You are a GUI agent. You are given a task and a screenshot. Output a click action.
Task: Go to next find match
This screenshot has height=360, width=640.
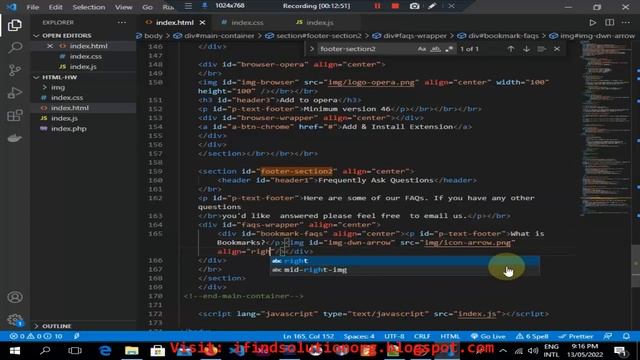(x=527, y=49)
